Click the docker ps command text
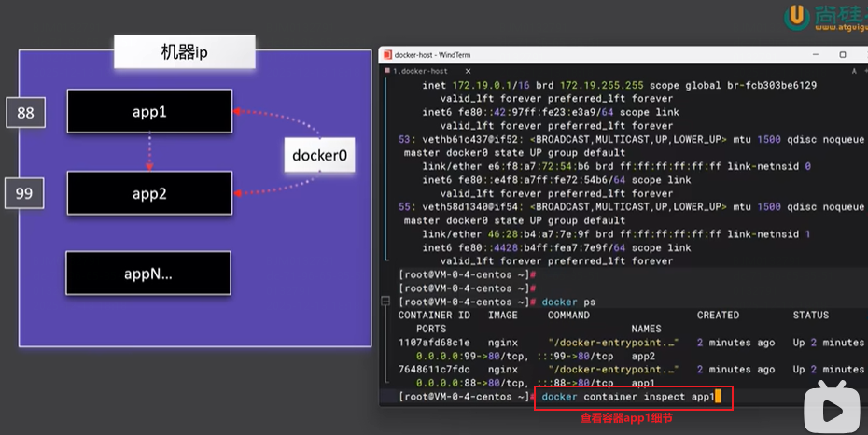868x435 pixels. (x=568, y=302)
